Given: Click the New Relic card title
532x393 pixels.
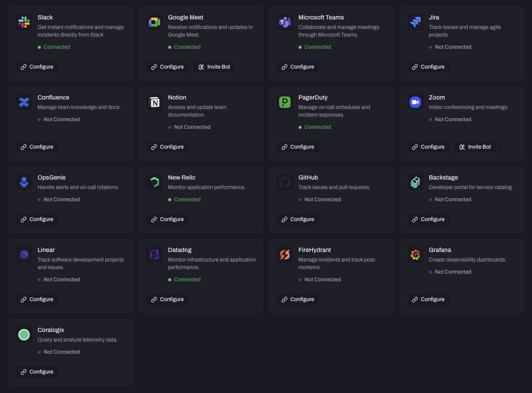Looking at the screenshot, I should click(182, 178).
